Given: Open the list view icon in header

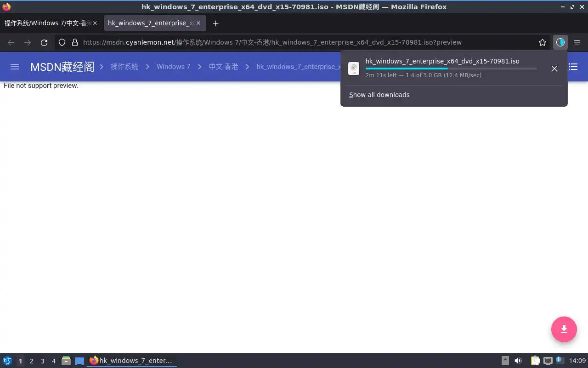Looking at the screenshot, I should [573, 67].
